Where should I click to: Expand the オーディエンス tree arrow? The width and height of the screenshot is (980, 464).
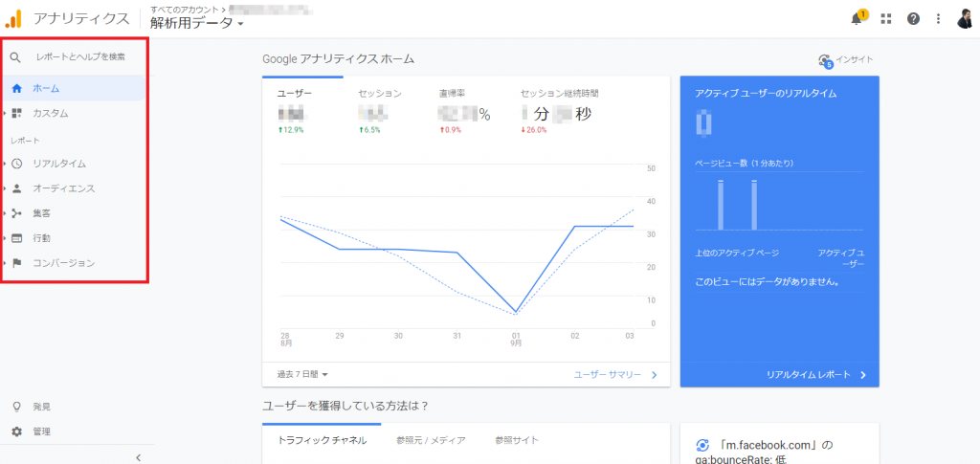pyautogui.click(x=5, y=188)
